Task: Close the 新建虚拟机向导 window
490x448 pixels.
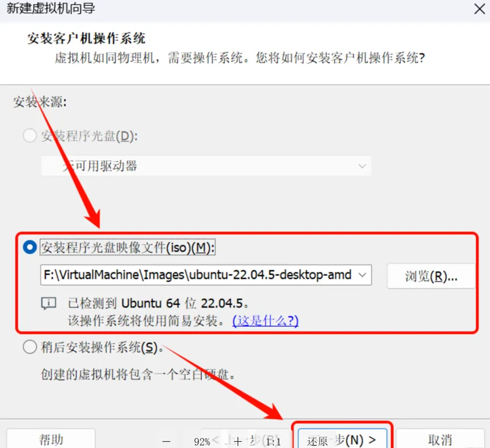Action: [479, 8]
